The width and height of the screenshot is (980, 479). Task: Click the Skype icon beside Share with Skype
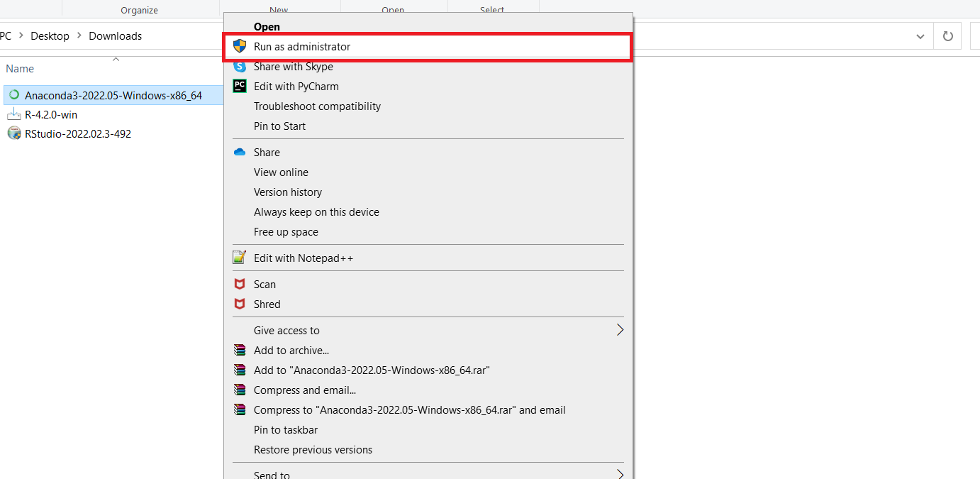coord(240,67)
